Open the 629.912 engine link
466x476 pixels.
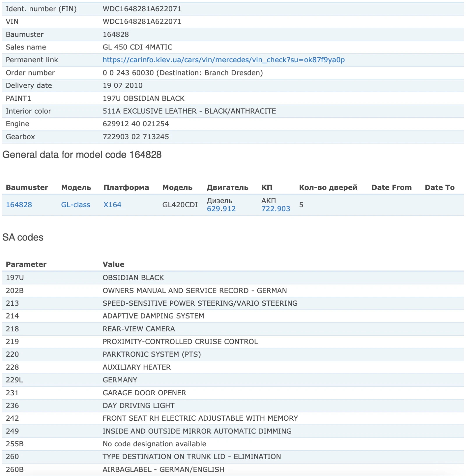point(221,209)
